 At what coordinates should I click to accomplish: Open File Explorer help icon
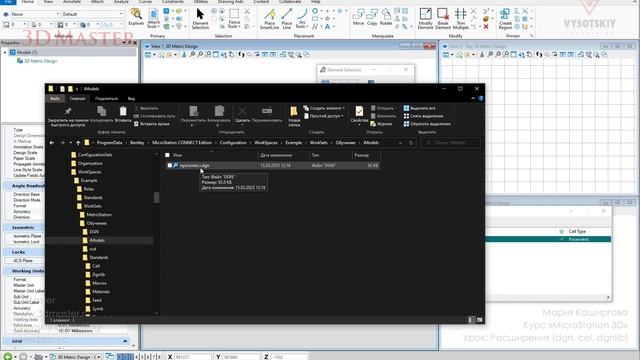(x=481, y=98)
